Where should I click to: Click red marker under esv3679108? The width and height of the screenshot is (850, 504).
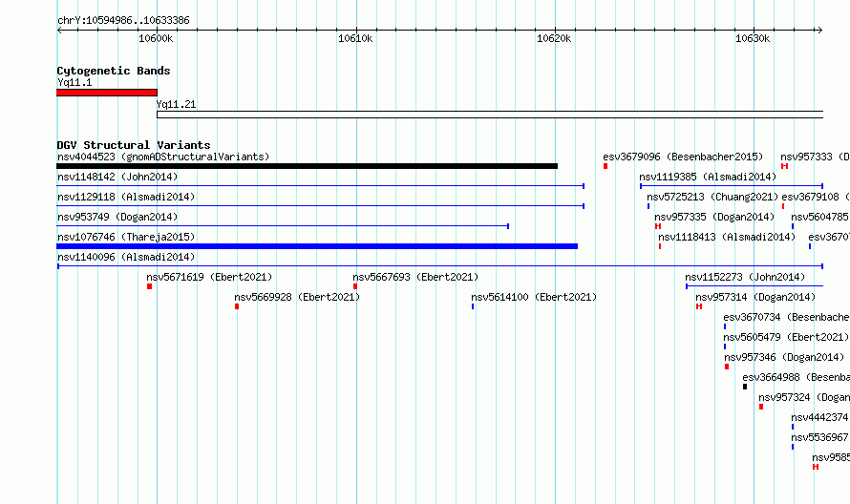click(783, 206)
